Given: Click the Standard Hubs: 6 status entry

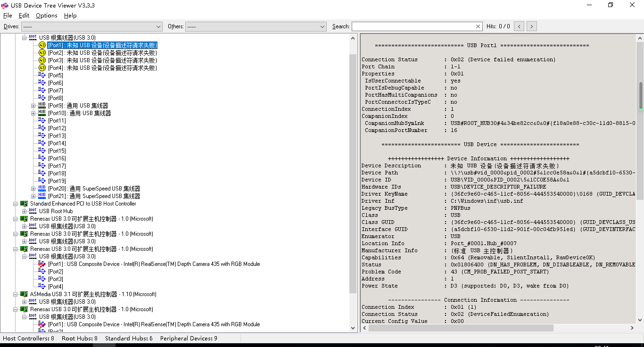Looking at the screenshot, I should pos(129,339).
